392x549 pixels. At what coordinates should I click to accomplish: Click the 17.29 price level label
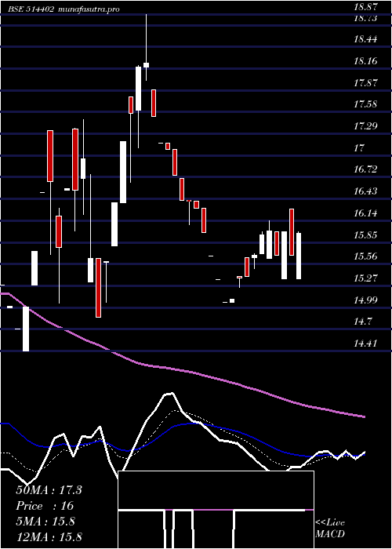click(365, 126)
